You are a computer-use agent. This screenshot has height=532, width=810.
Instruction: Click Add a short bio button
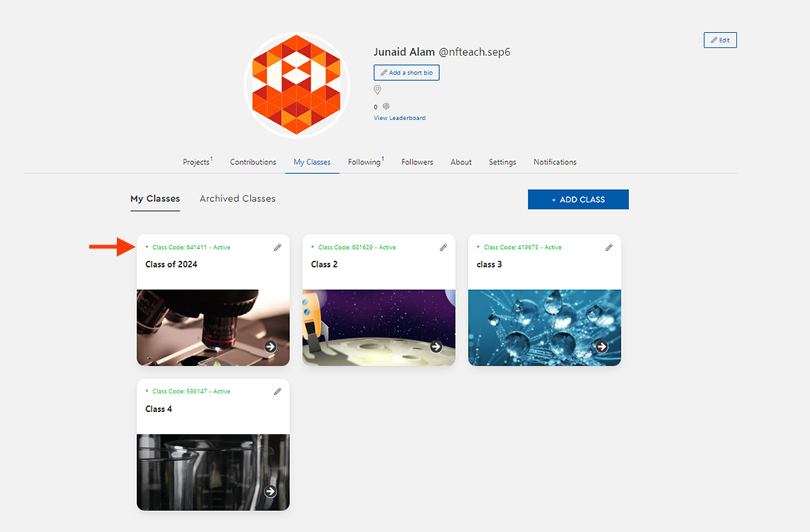(x=406, y=73)
